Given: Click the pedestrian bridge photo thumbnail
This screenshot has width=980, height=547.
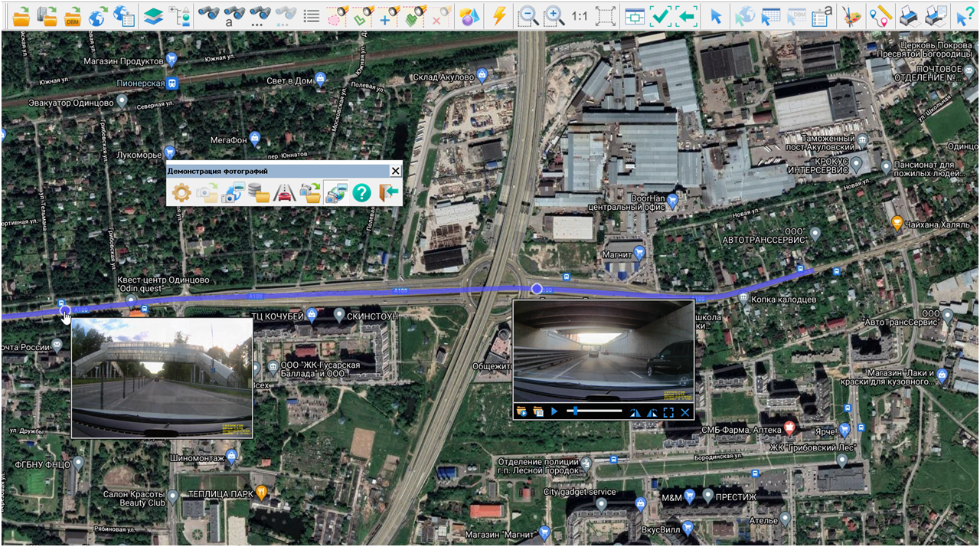Looking at the screenshot, I should pos(162,378).
